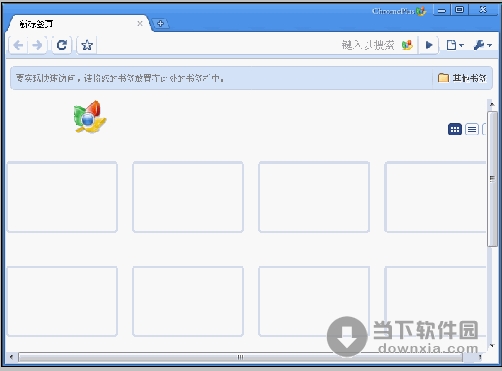Open the wrench settings menu
The image size is (502, 371).
pos(483,45)
